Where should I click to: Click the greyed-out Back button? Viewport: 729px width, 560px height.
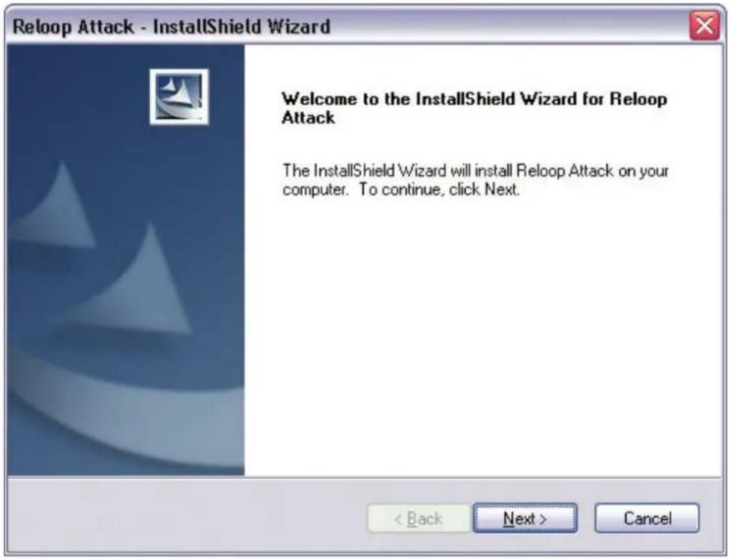click(418, 518)
